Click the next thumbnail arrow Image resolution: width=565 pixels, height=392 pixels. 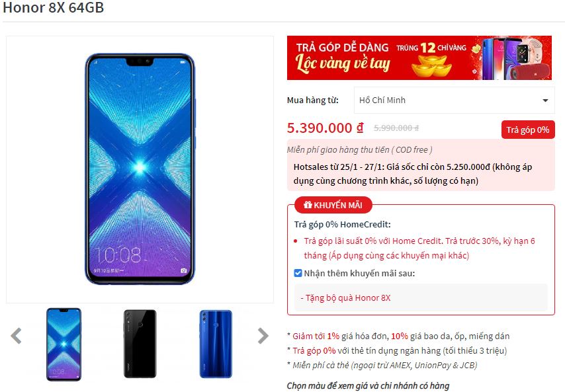click(x=263, y=336)
